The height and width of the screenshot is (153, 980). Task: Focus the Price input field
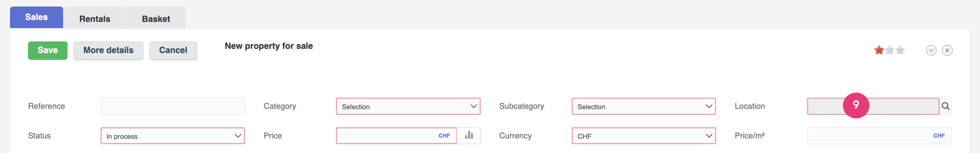click(396, 136)
